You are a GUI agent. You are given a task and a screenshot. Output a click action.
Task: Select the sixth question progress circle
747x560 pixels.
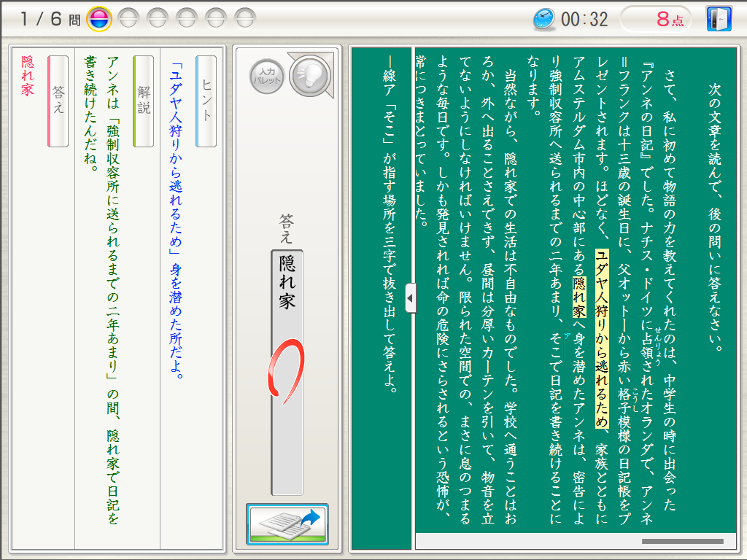coord(245,18)
